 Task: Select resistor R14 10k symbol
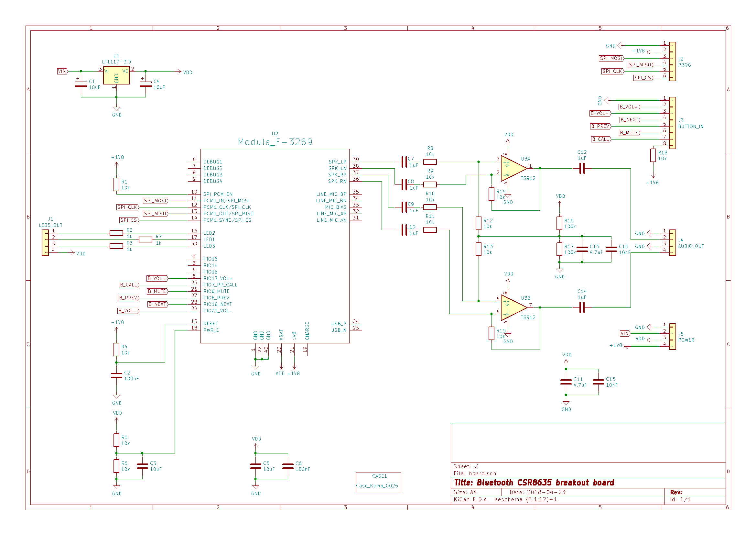point(491,194)
